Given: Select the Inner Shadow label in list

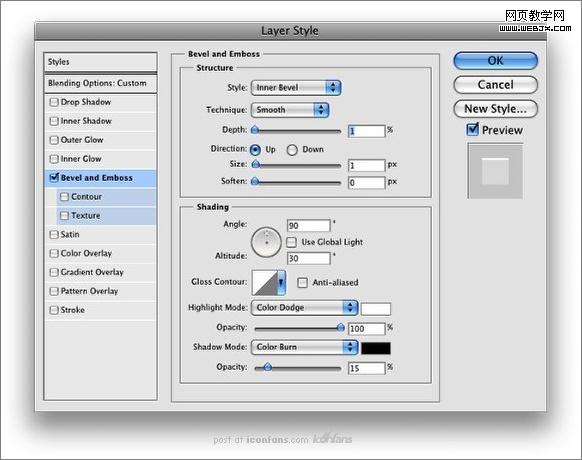Looking at the screenshot, I should [86, 121].
